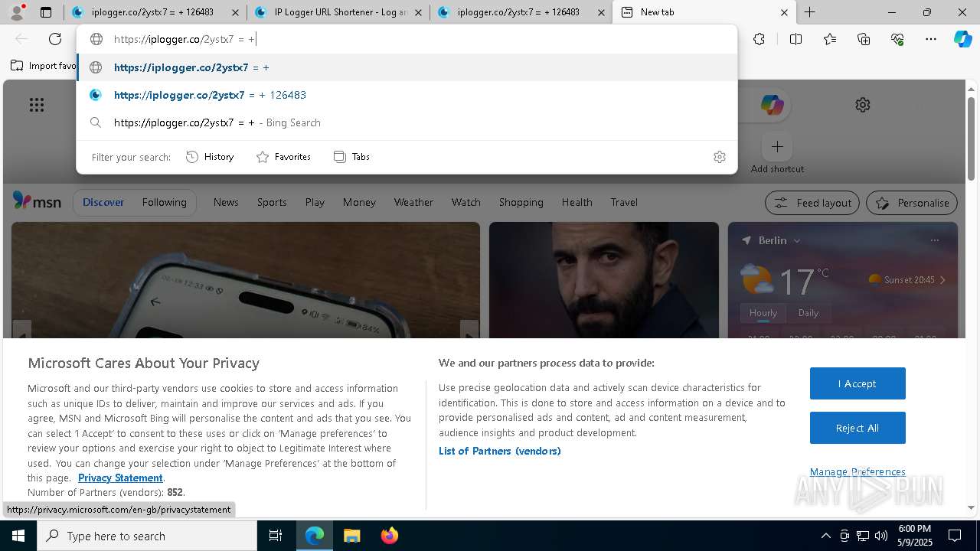Select the Daily weather tab
The width and height of the screenshot is (980, 551).
click(x=808, y=313)
